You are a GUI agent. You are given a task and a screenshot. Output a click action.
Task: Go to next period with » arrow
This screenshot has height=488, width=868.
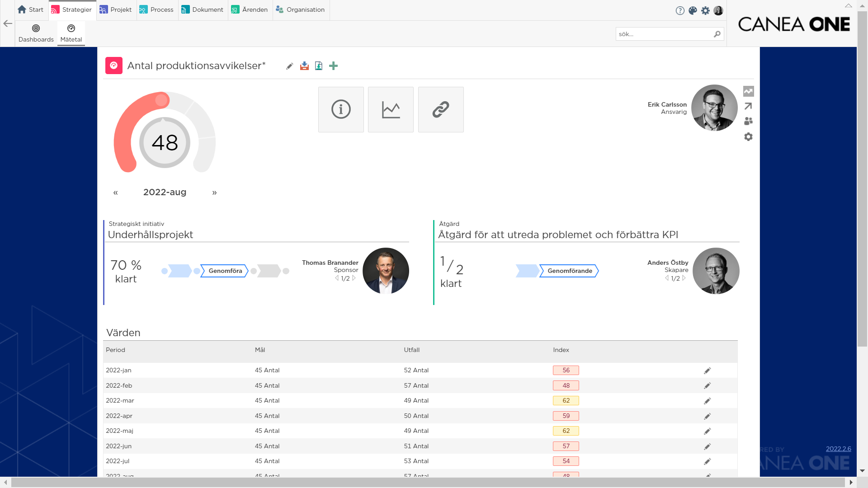pyautogui.click(x=214, y=192)
